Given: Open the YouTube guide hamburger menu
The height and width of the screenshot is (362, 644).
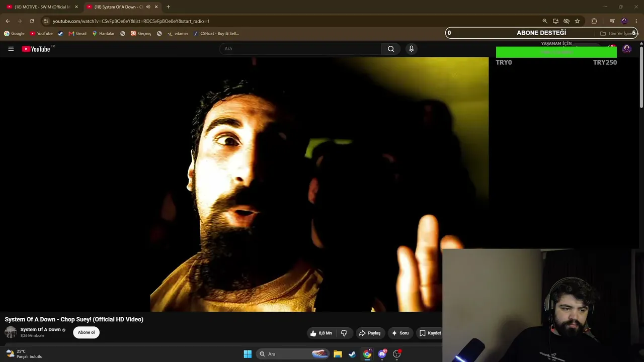Looking at the screenshot, I should [x=11, y=49].
